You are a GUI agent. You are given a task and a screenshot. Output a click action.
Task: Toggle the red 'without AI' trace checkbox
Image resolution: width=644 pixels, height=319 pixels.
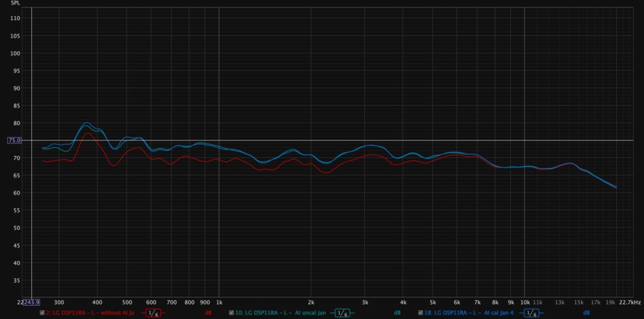[42, 313]
